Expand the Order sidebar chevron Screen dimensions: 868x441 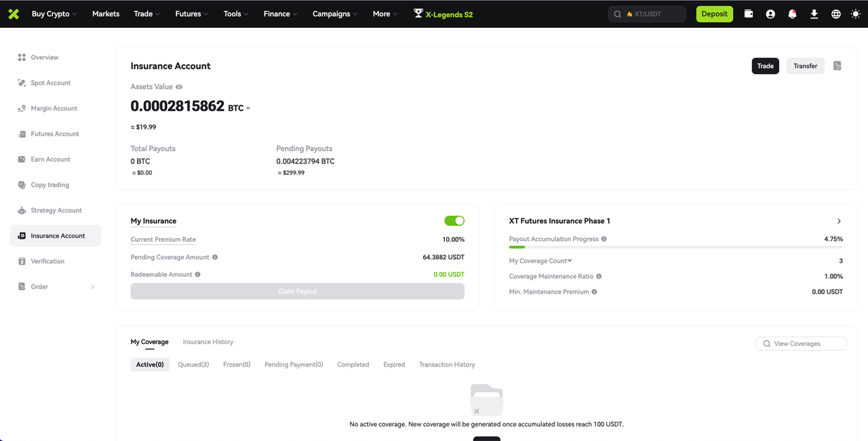click(x=93, y=287)
